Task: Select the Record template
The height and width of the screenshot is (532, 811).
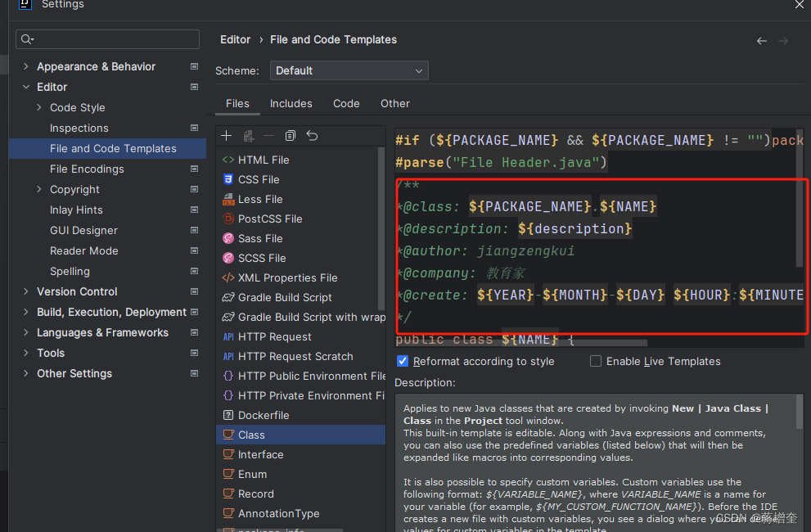Action: point(301,494)
